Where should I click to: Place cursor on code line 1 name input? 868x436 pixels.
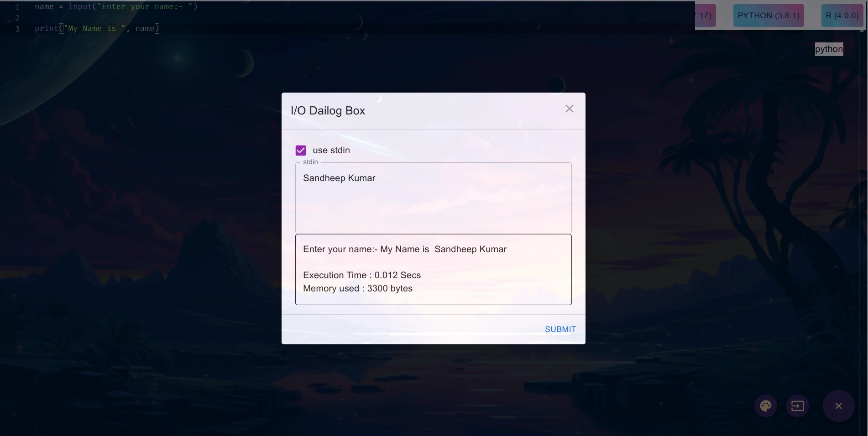click(116, 6)
